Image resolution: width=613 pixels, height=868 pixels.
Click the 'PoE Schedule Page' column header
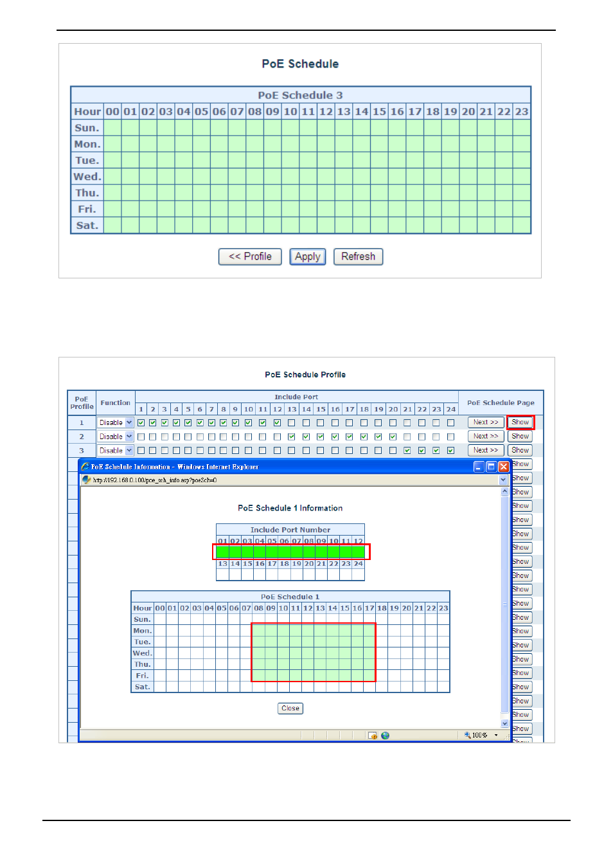click(x=501, y=403)
